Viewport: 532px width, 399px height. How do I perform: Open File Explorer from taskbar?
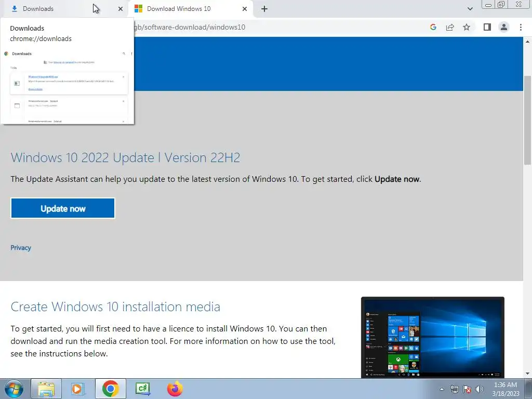(46, 389)
